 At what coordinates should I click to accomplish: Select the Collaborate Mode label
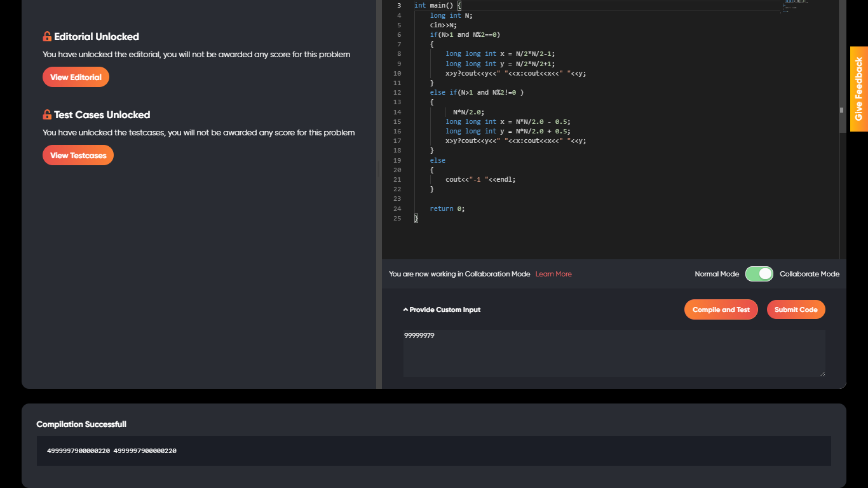pos(809,274)
